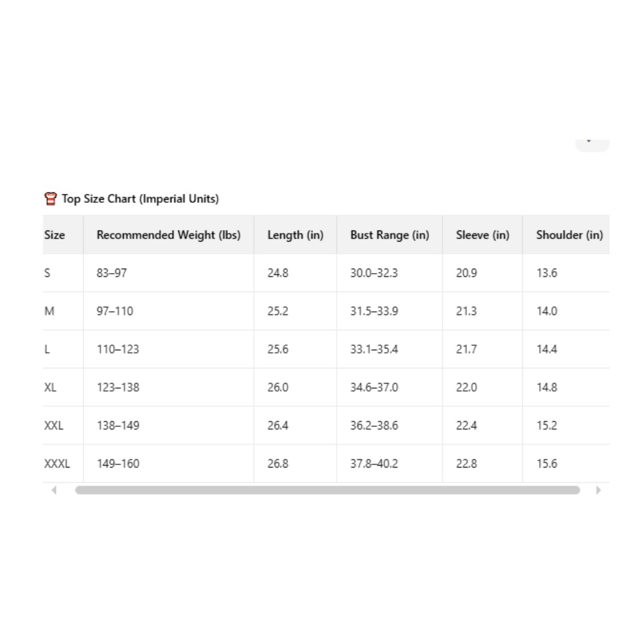
Task: Click the Bust Range (in) column header
Action: pyautogui.click(x=390, y=235)
